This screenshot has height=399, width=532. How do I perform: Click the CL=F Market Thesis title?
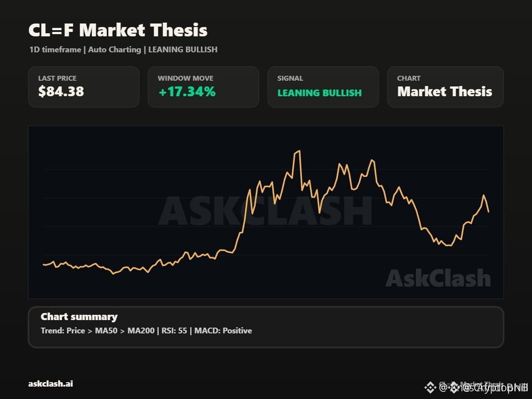coord(118,30)
